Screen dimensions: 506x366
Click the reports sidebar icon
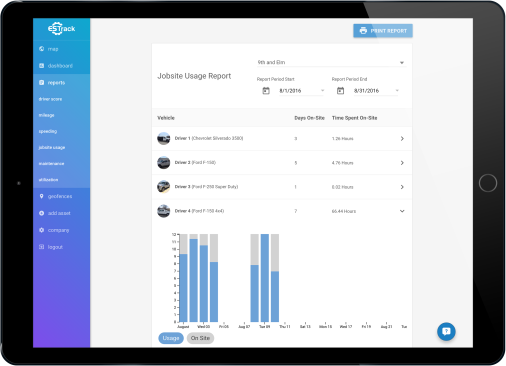click(x=41, y=82)
